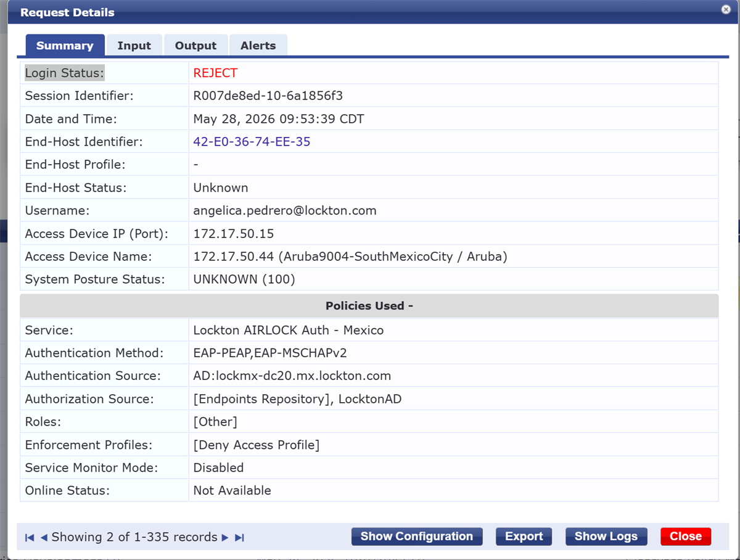The image size is (740, 560).
Task: Jump to the last record
Action: [x=240, y=538]
